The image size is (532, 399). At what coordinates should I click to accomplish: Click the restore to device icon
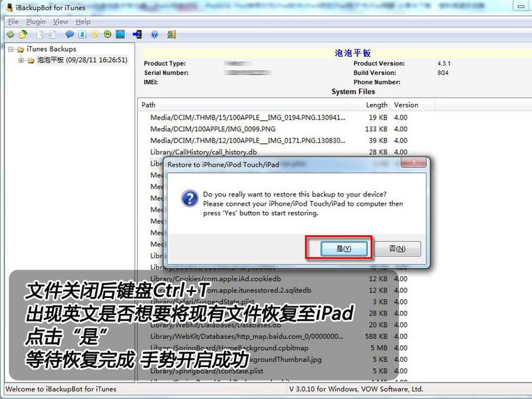[137, 35]
